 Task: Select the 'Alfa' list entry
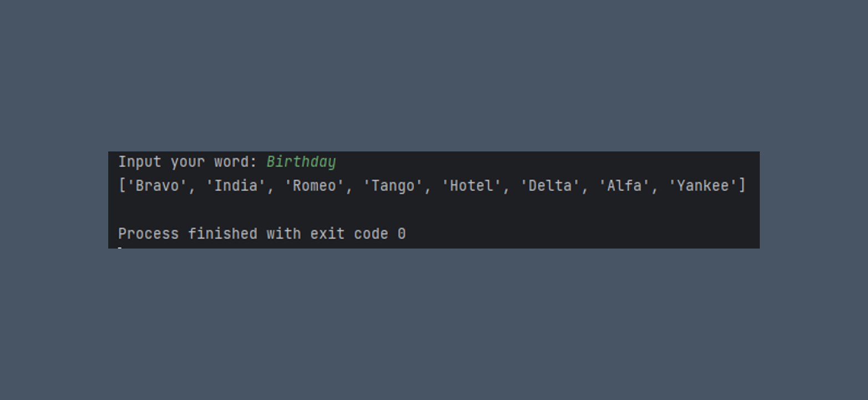pos(624,186)
